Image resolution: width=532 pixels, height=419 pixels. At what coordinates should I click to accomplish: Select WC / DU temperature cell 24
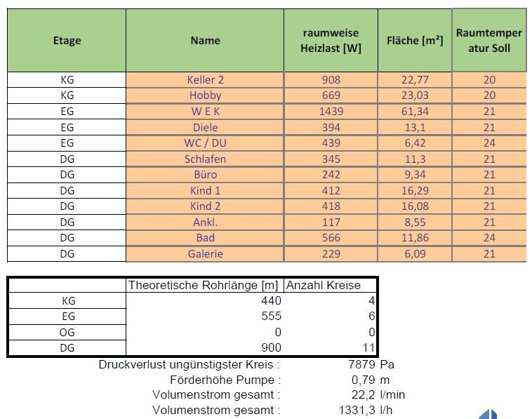point(489,143)
